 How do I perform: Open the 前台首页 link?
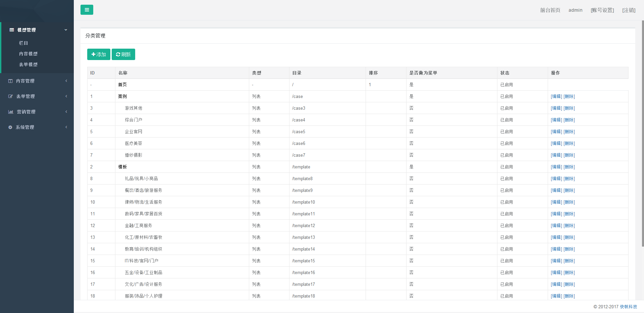[550, 10]
